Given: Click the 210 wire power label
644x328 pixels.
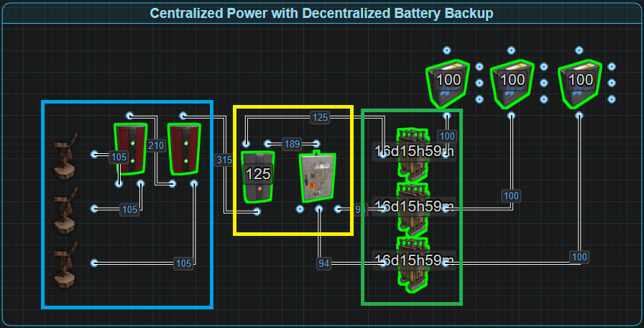Looking at the screenshot, I should (156, 146).
